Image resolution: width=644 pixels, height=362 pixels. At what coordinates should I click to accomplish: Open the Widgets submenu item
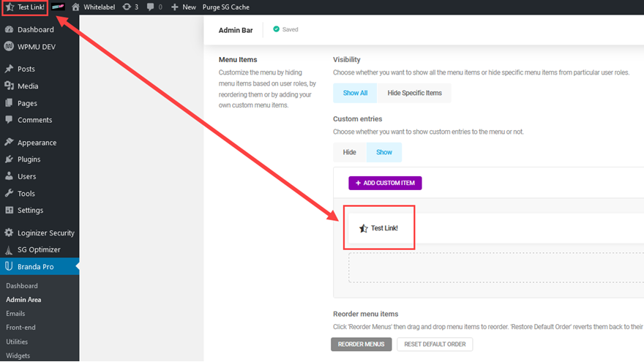click(18, 355)
